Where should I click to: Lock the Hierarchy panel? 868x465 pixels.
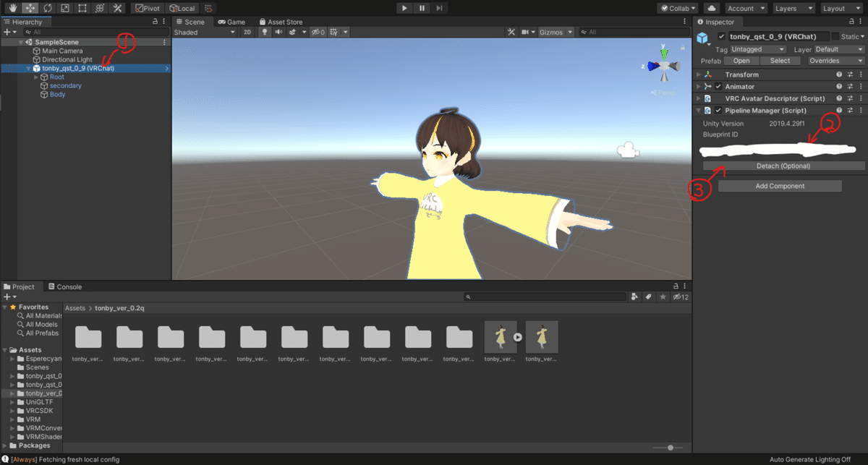click(x=154, y=22)
